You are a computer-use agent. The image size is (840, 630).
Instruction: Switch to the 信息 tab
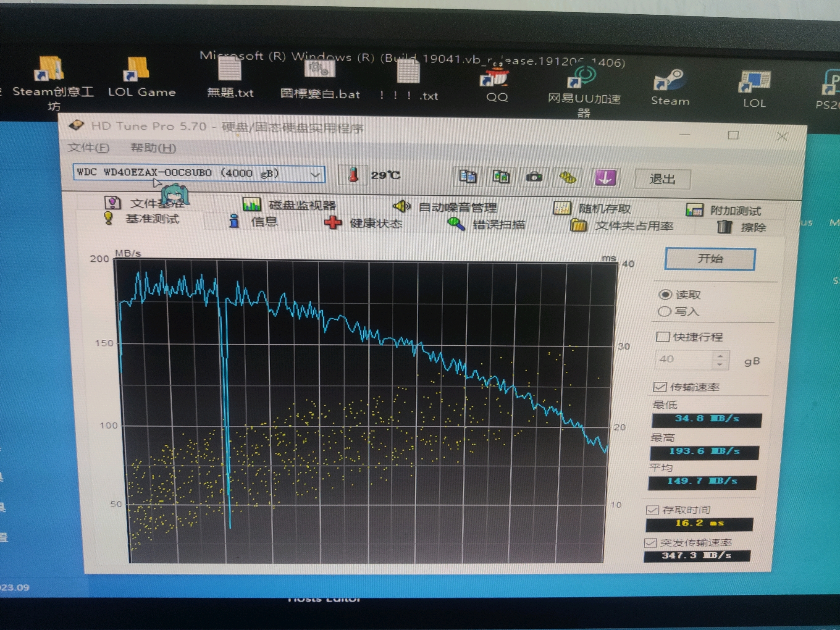254,221
